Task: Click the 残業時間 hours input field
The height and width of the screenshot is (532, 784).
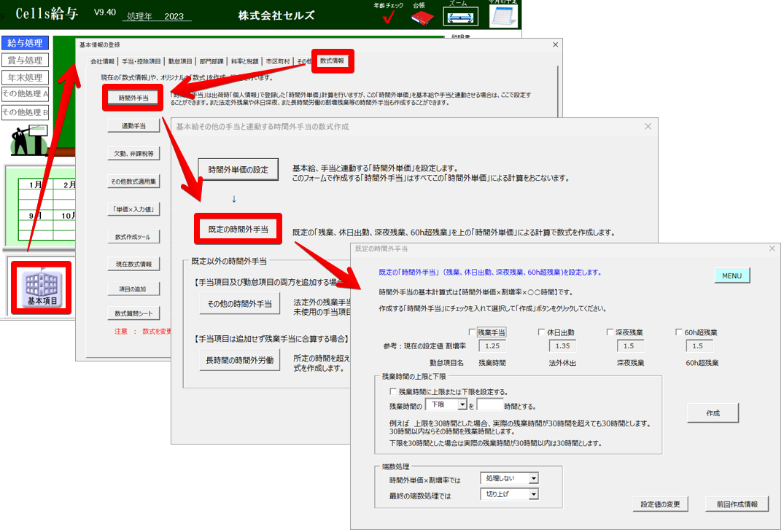Action: click(490, 404)
